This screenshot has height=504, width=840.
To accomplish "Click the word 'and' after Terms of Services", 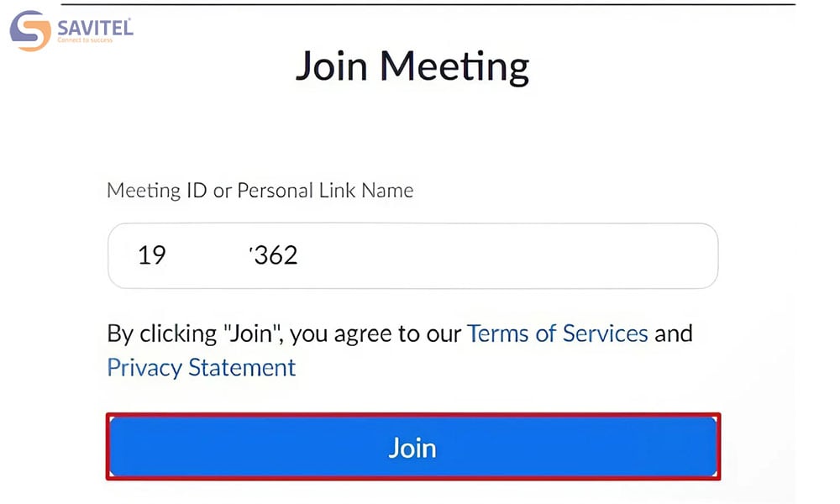I will pyautogui.click(x=674, y=333).
